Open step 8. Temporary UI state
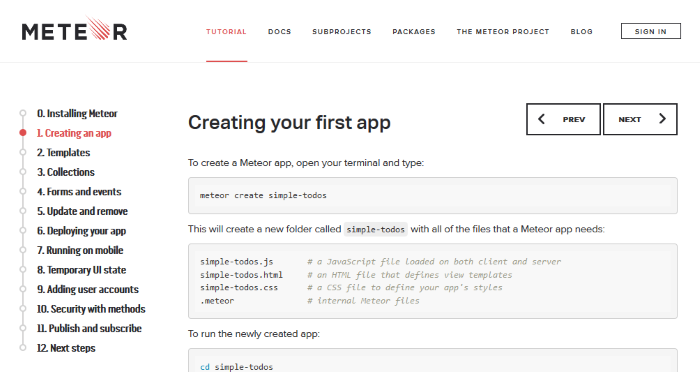The height and width of the screenshot is (372, 700). point(81,270)
